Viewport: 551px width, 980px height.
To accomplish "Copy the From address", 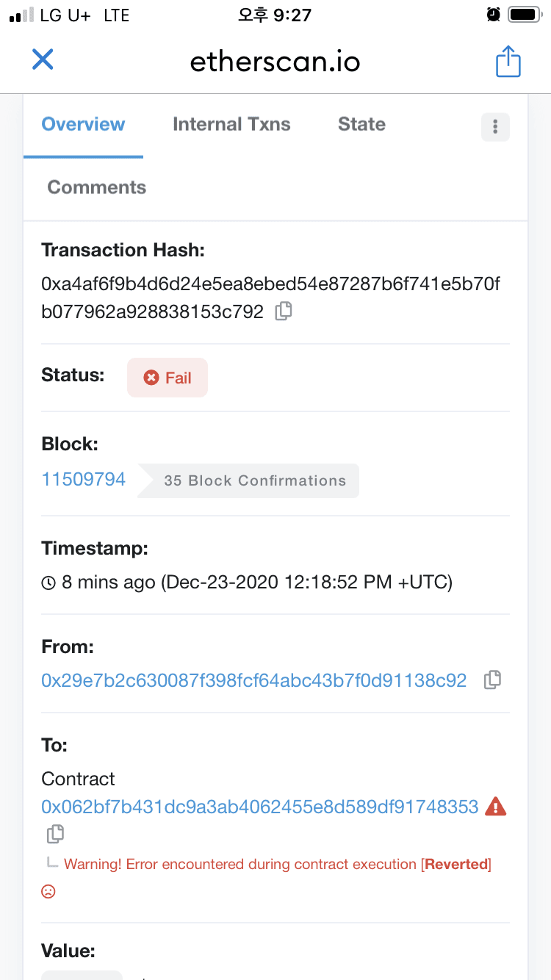I will coord(492,680).
